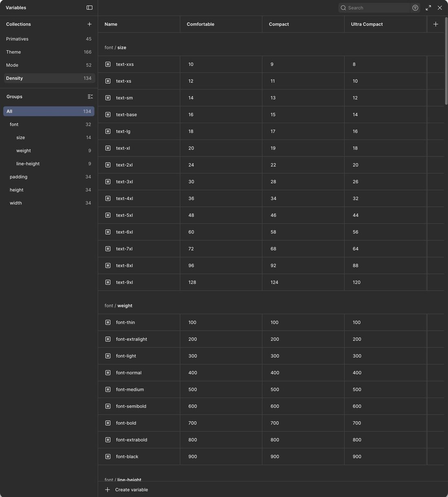448x497 pixels.
Task: Open the size subgroup
Action: 49,137
